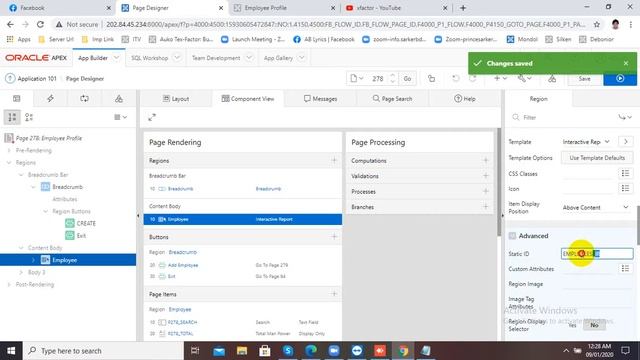The width and height of the screenshot is (640, 360).
Task: Open the Template Interactive Report dropdown
Action: click(586, 142)
